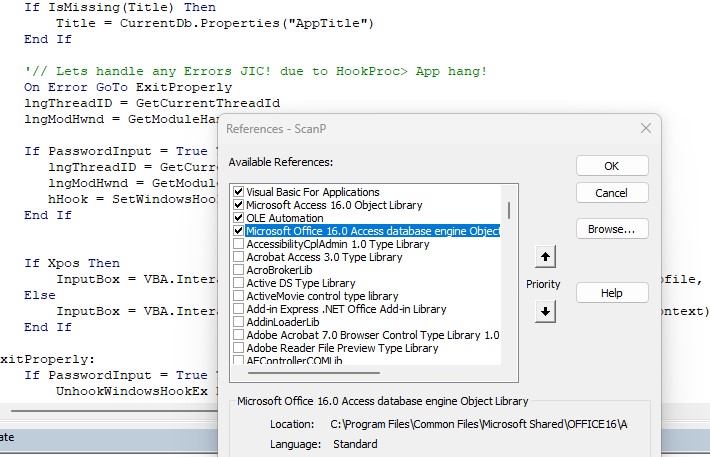Click 'lngThreadID = GetCurrentThreadId' code line

click(152, 103)
